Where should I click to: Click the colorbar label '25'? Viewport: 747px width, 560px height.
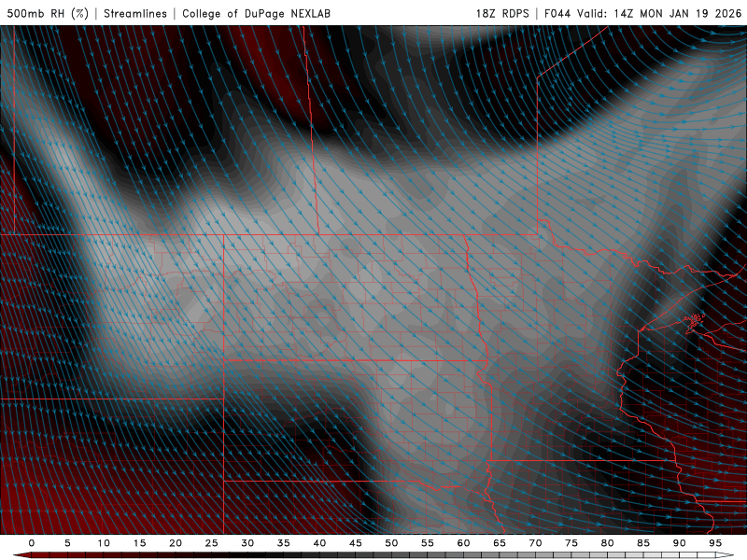tap(212, 543)
